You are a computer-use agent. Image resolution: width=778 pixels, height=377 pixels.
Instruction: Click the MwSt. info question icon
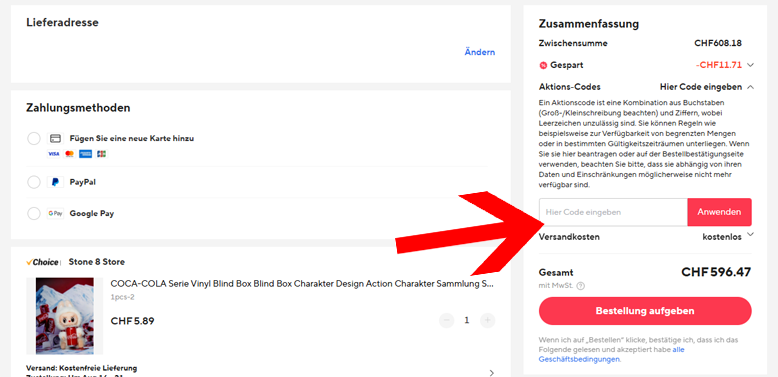point(581,286)
